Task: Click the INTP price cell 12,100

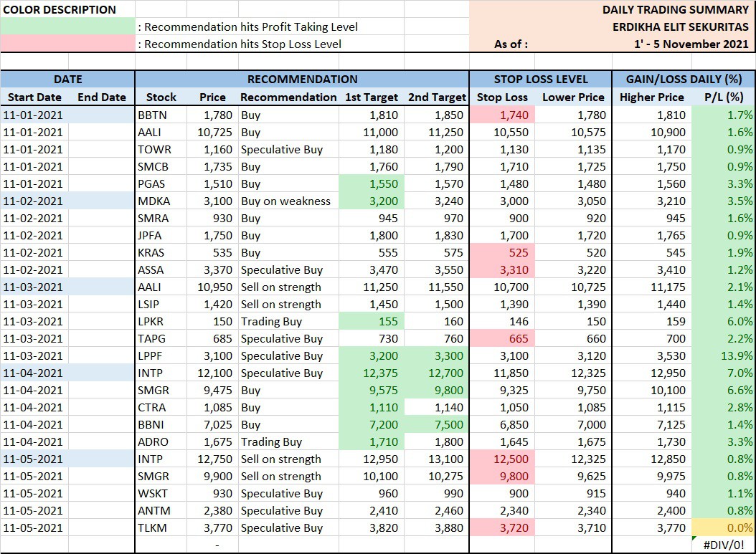Action: coord(212,373)
